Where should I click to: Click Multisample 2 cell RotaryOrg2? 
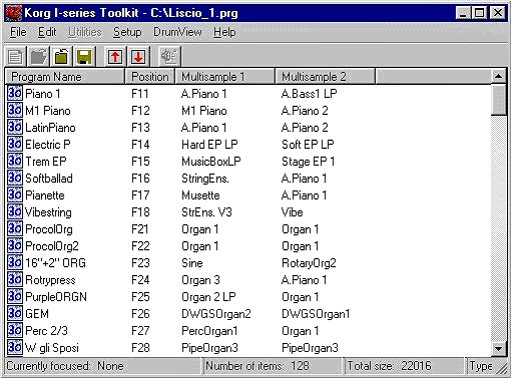coord(309,263)
